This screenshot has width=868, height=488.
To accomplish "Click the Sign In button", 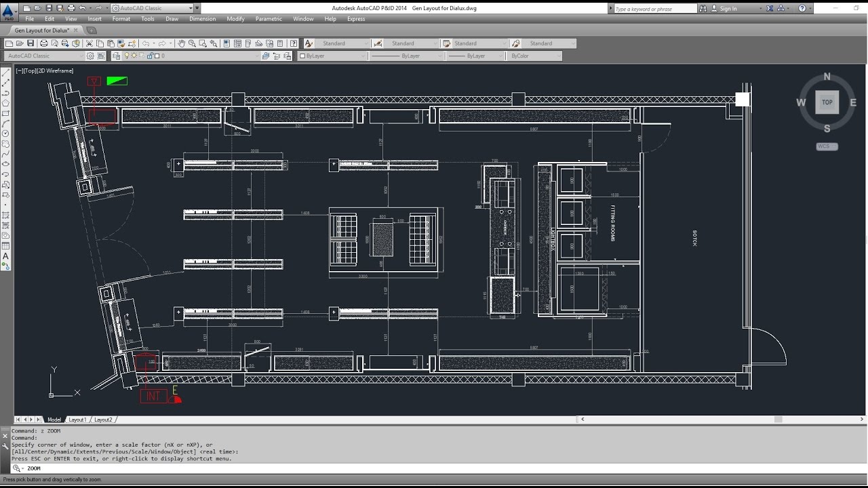I will (723, 9).
